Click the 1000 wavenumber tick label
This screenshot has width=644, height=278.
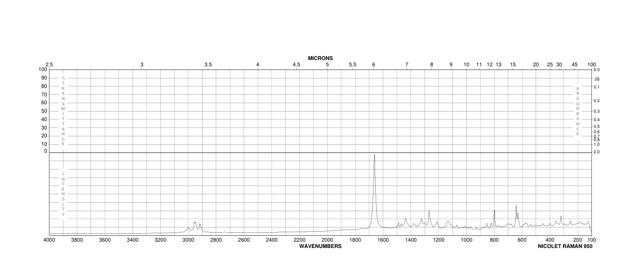tap(467, 240)
